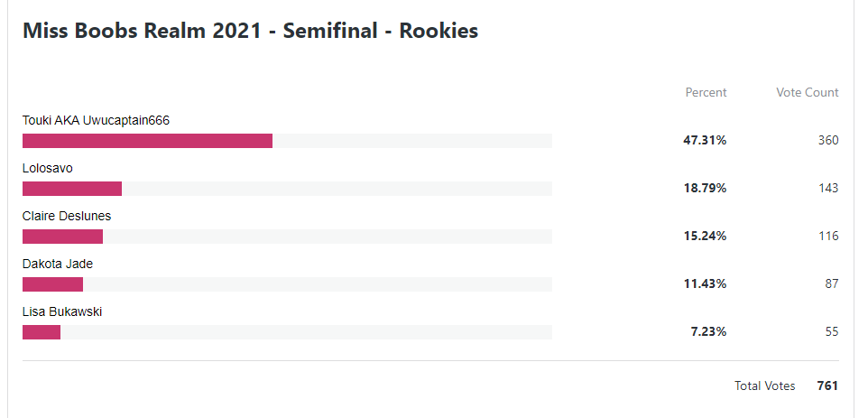Click the 18.79% percentage value
The height and width of the screenshot is (418, 868).
click(705, 189)
